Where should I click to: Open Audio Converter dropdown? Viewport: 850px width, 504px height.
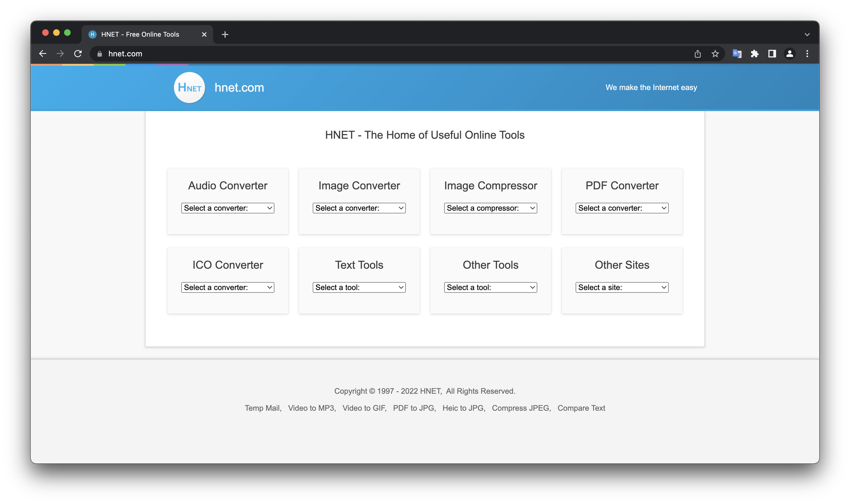pos(228,208)
